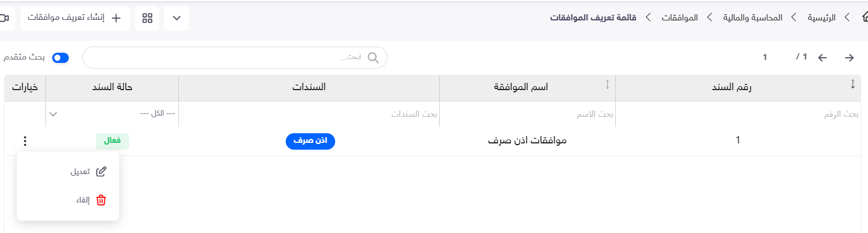Click the video camera icon

5,18
